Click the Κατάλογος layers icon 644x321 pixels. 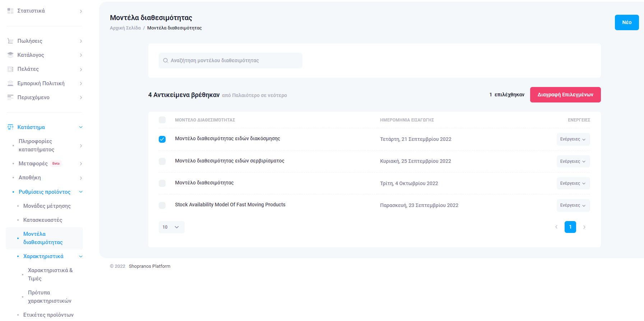(x=10, y=55)
